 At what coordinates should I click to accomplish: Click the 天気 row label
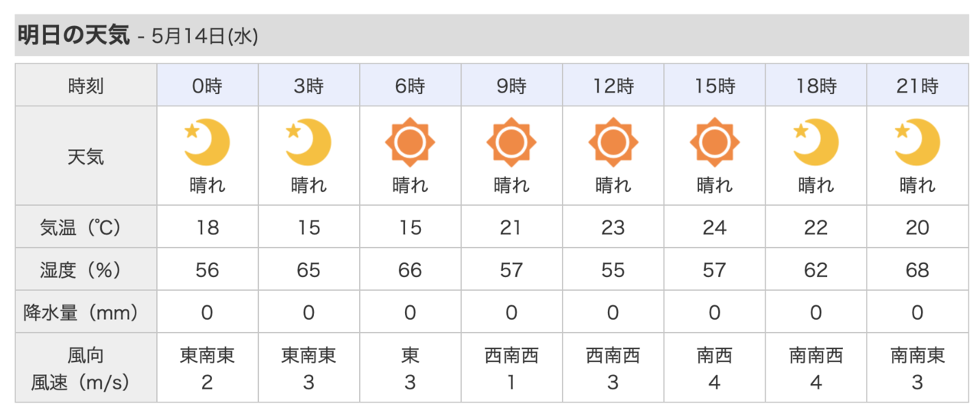pyautogui.click(x=86, y=156)
